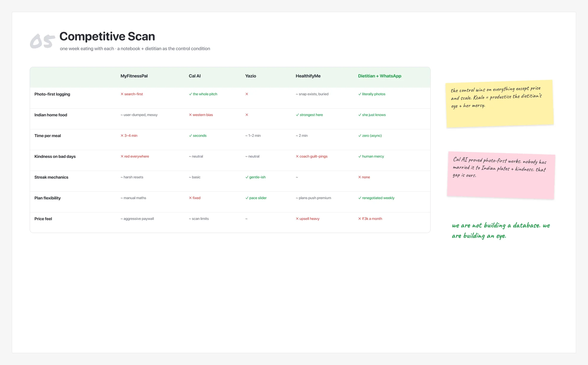
Task: Click the 'plans push premium' cell
Action: (313, 198)
